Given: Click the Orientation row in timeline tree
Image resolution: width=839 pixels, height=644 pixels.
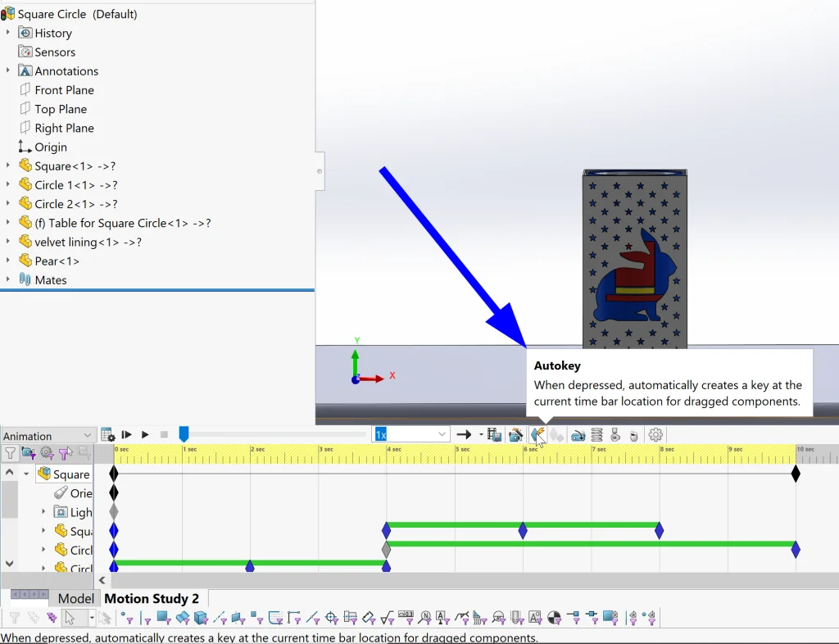Looking at the screenshot, I should click(73, 493).
